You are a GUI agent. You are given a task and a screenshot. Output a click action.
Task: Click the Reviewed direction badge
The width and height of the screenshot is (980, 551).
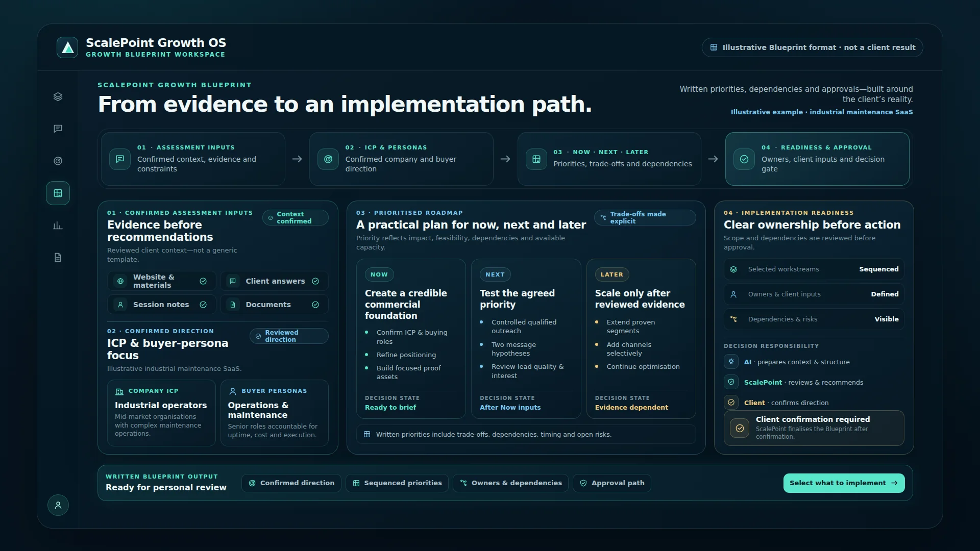289,336
